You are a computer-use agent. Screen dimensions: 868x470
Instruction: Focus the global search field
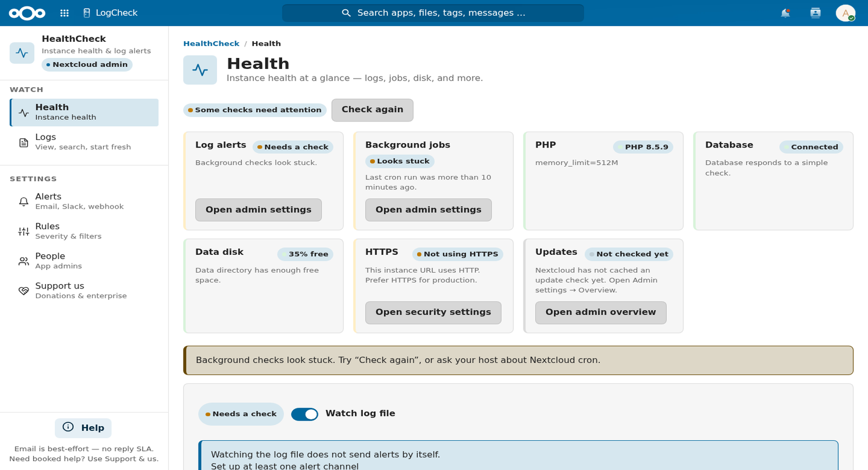point(433,13)
